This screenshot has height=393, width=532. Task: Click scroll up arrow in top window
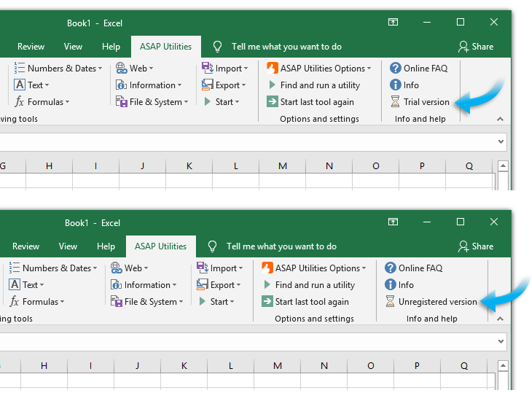[503, 166]
